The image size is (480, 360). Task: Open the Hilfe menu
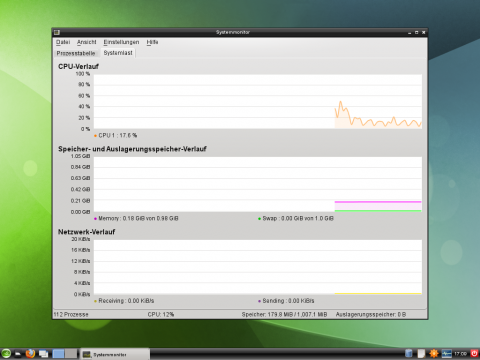click(152, 42)
